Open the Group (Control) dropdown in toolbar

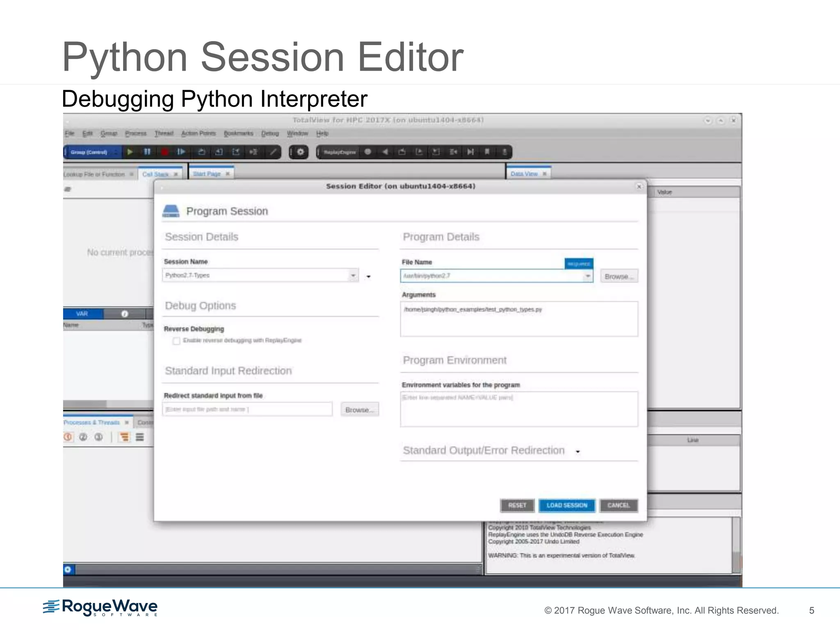click(x=93, y=152)
